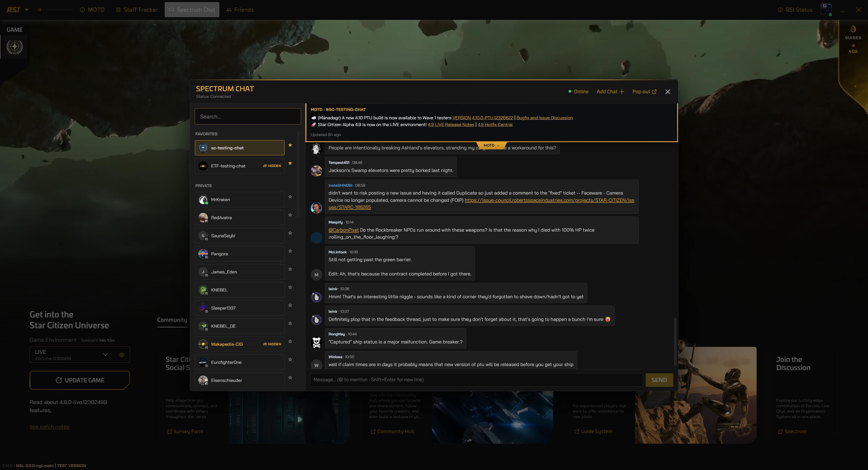
Task: Open game settings gear icon
Action: coord(122,355)
